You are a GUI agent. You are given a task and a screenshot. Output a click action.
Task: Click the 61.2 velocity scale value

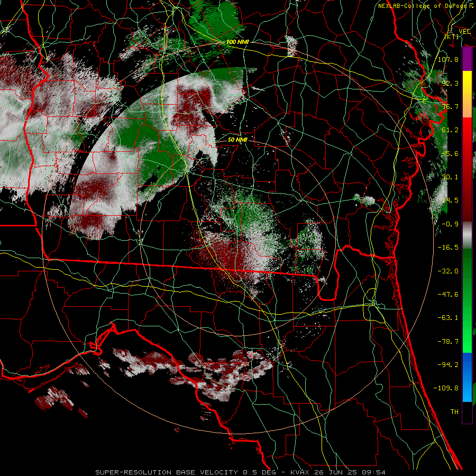tap(450, 130)
